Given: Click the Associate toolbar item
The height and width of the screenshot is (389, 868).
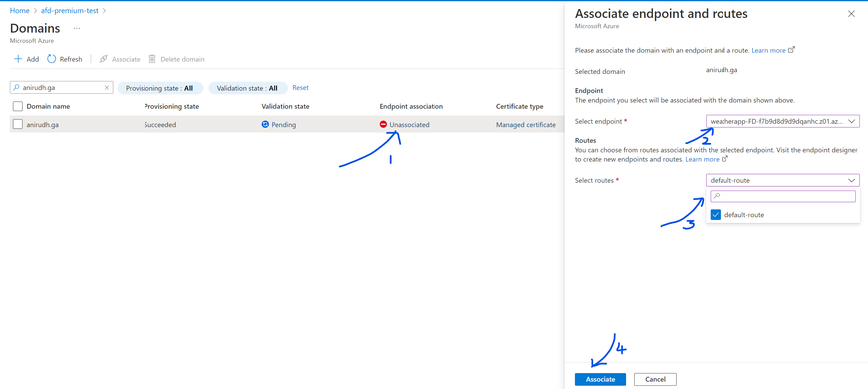Looking at the screenshot, I should (x=120, y=59).
